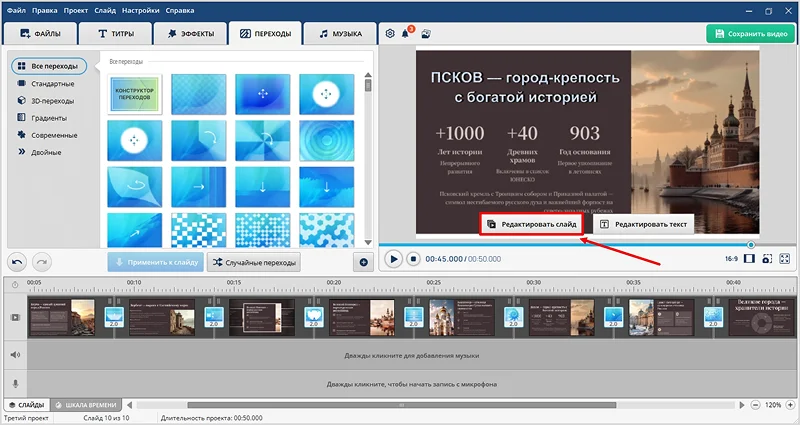Screen dimensions: 800x425
Task: Open the Правка menu
Action: [x=44, y=10]
